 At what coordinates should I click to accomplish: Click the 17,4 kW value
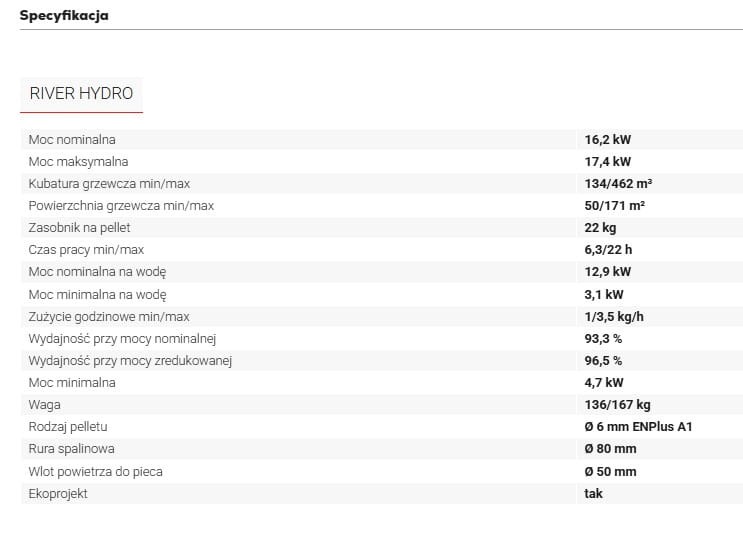pyautogui.click(x=607, y=162)
